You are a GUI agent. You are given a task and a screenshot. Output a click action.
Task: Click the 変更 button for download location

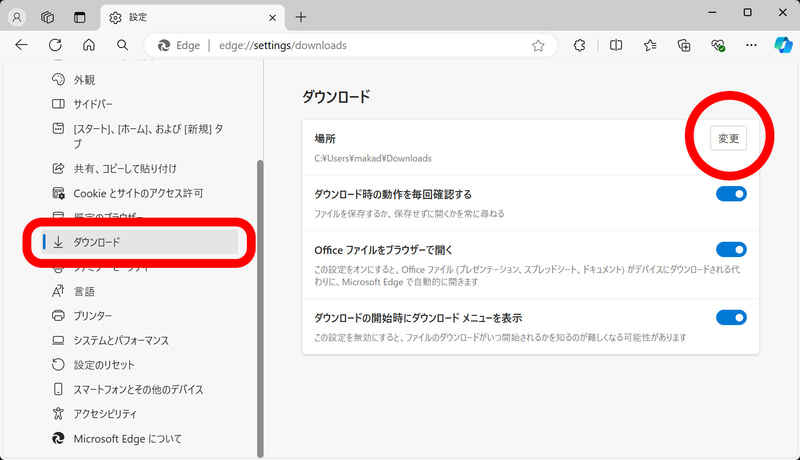(729, 138)
